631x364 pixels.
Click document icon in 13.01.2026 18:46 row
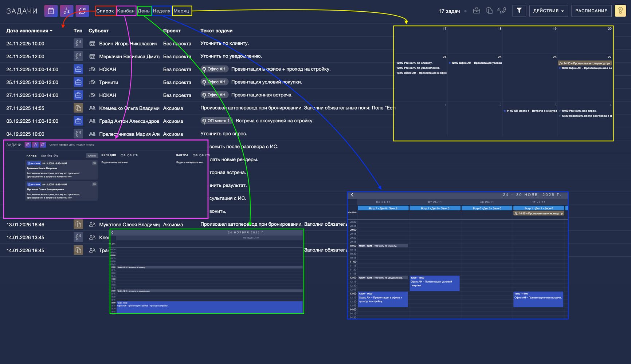click(x=78, y=225)
